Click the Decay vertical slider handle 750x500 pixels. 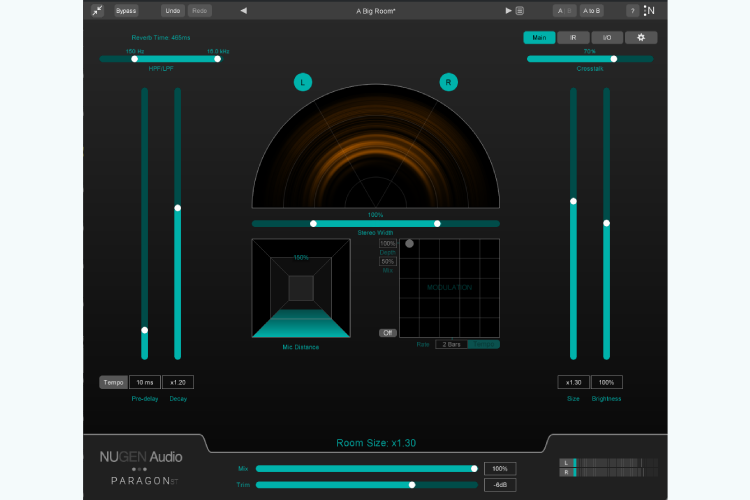point(177,208)
